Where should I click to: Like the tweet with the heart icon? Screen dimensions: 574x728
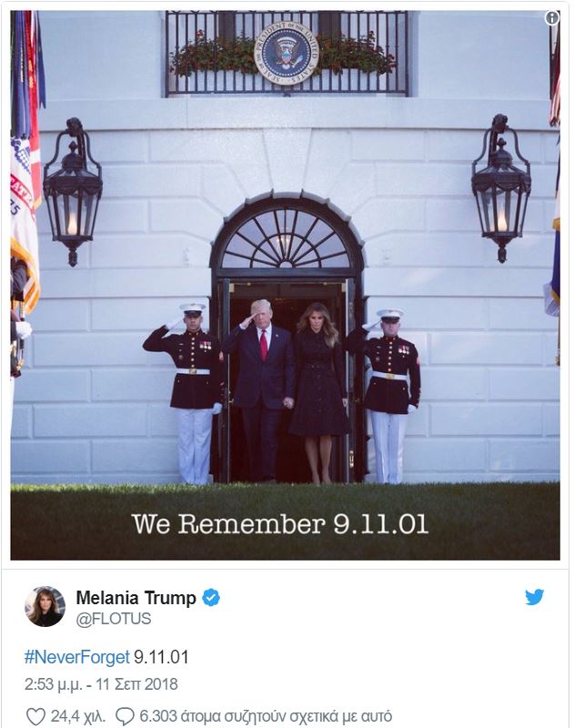click(35, 716)
